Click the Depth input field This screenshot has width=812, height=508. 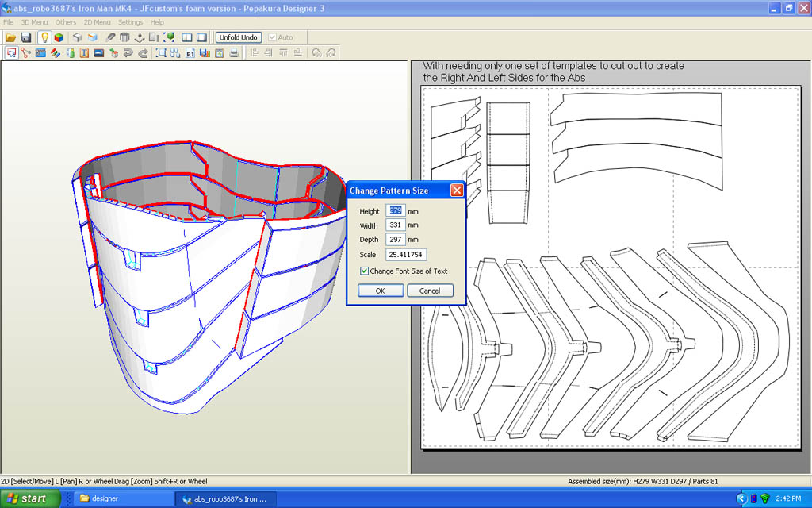396,240
